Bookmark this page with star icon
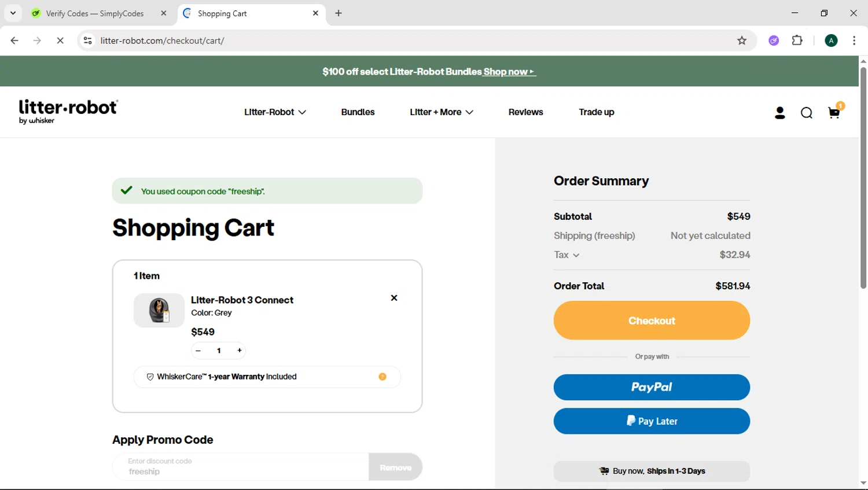The height and width of the screenshot is (490, 868). coord(742,40)
